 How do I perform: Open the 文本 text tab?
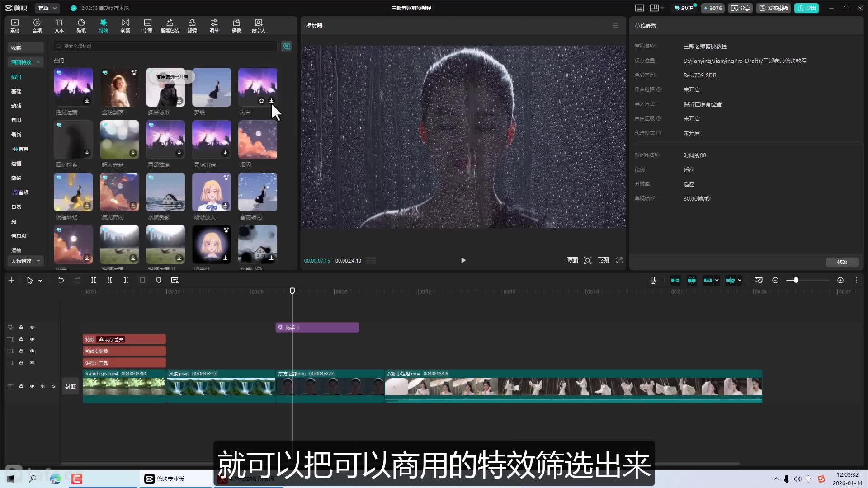[x=59, y=25]
